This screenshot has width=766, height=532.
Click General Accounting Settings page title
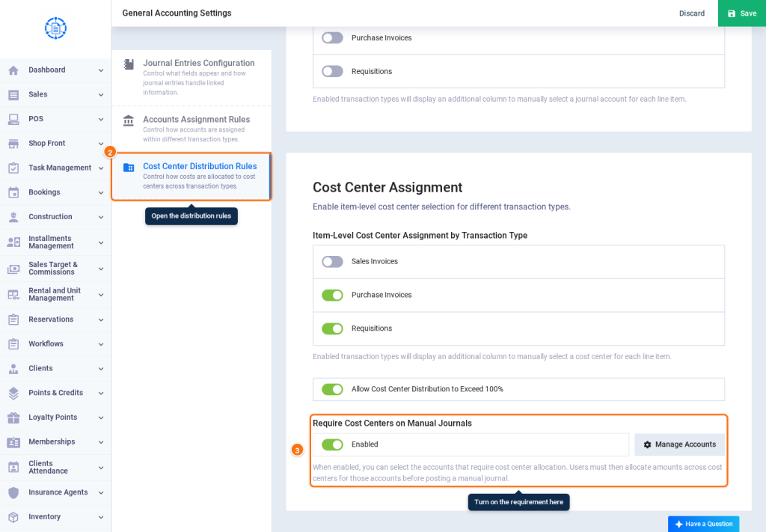point(177,13)
